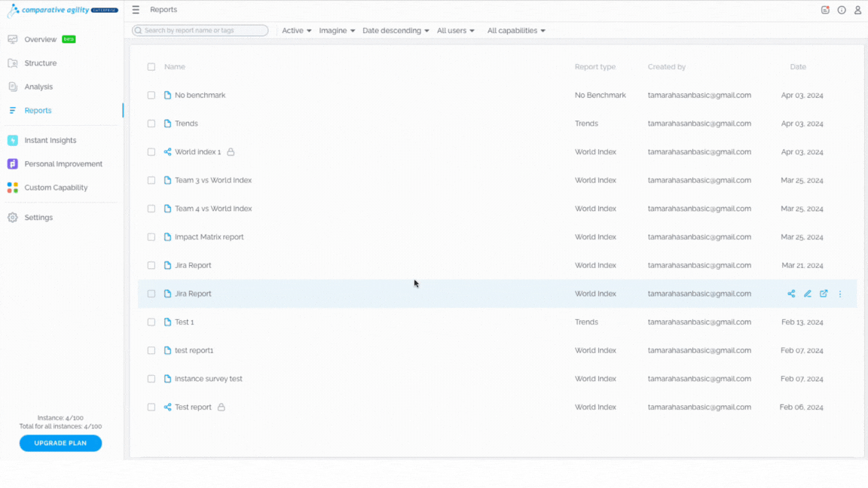Open the user profile icon at top right

(x=857, y=10)
